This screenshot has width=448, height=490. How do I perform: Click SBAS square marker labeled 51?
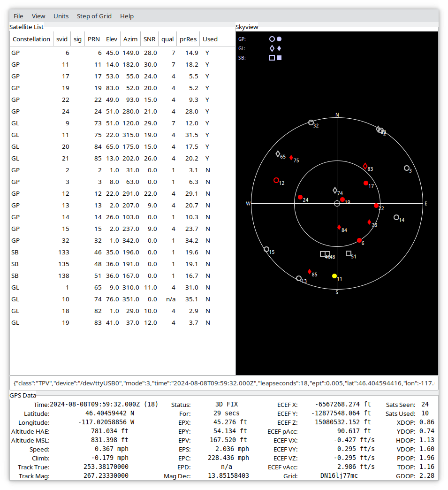click(x=349, y=253)
